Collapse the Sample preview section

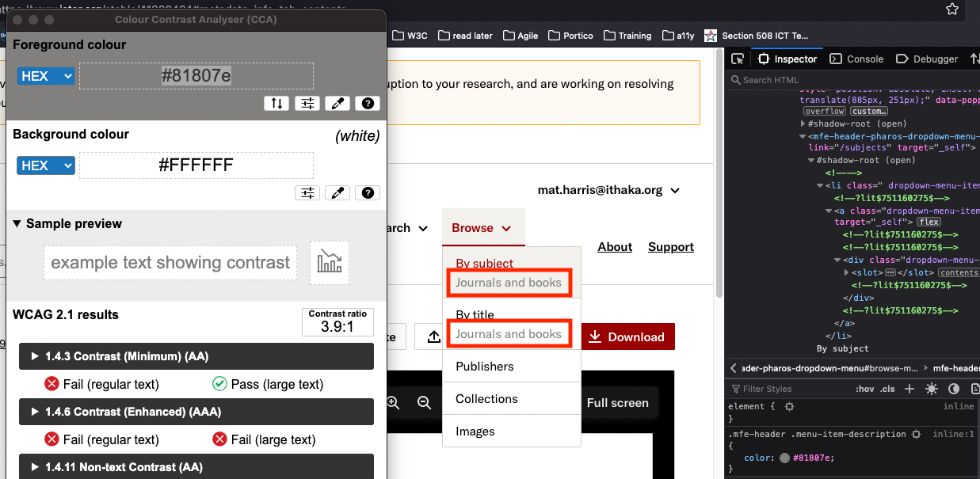tap(17, 223)
